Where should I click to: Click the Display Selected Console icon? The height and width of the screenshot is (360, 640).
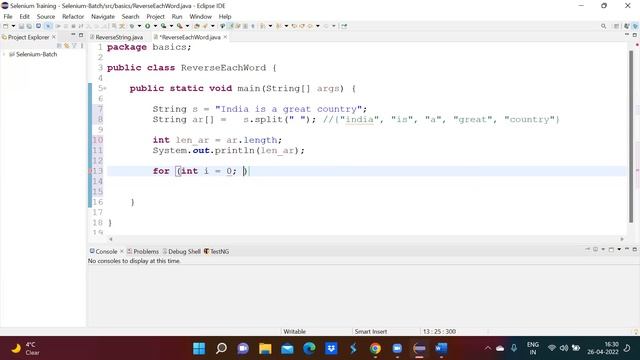coord(596,249)
